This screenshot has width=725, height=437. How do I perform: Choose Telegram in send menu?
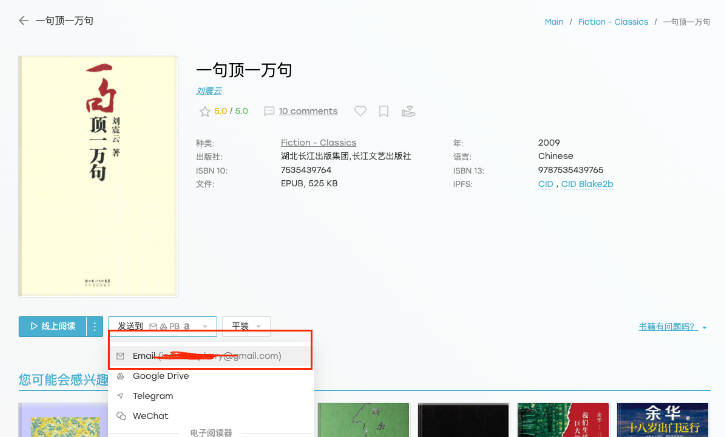click(211, 396)
